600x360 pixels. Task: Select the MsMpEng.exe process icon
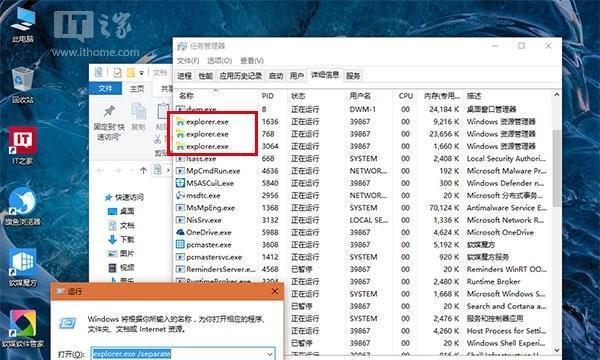(x=180, y=208)
